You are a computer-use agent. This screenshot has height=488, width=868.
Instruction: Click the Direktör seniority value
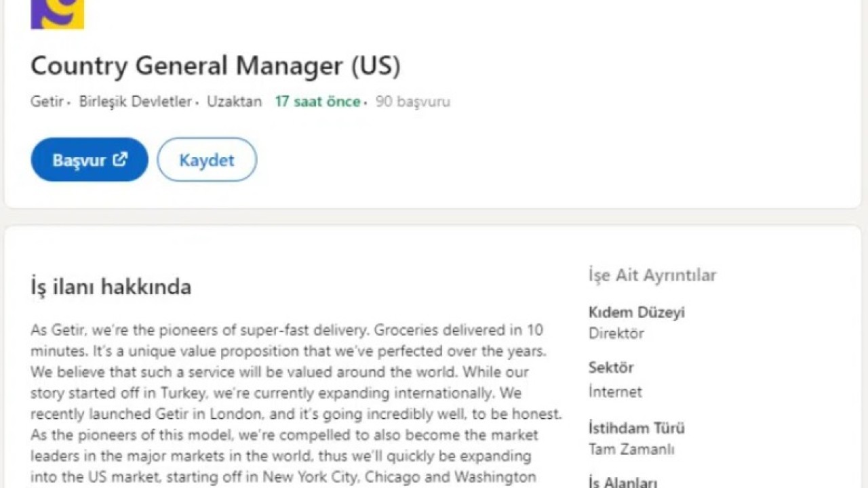tap(616, 333)
